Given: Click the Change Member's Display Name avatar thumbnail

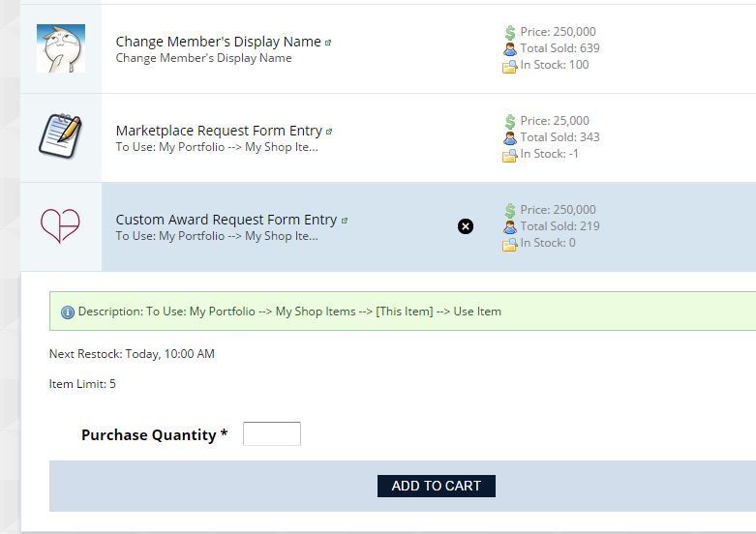Looking at the screenshot, I should 60,48.
